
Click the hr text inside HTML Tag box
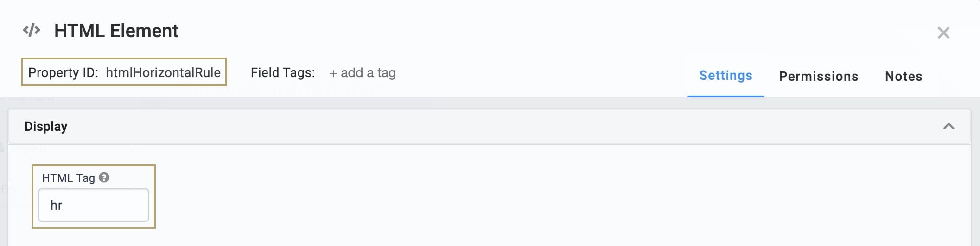[x=56, y=205]
